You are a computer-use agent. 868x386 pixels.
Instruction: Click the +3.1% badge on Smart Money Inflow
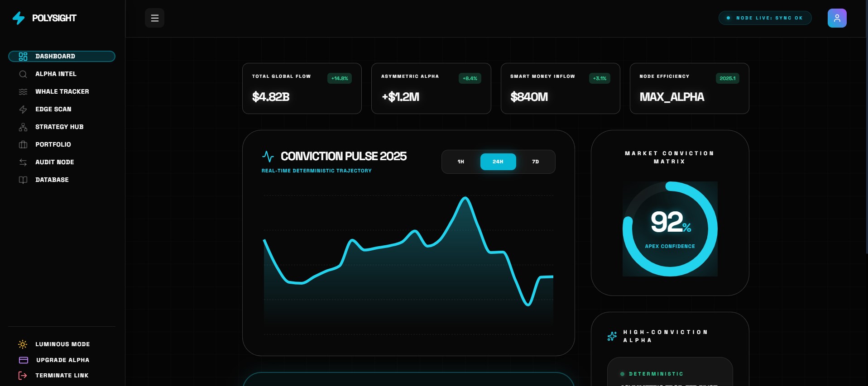click(x=599, y=78)
